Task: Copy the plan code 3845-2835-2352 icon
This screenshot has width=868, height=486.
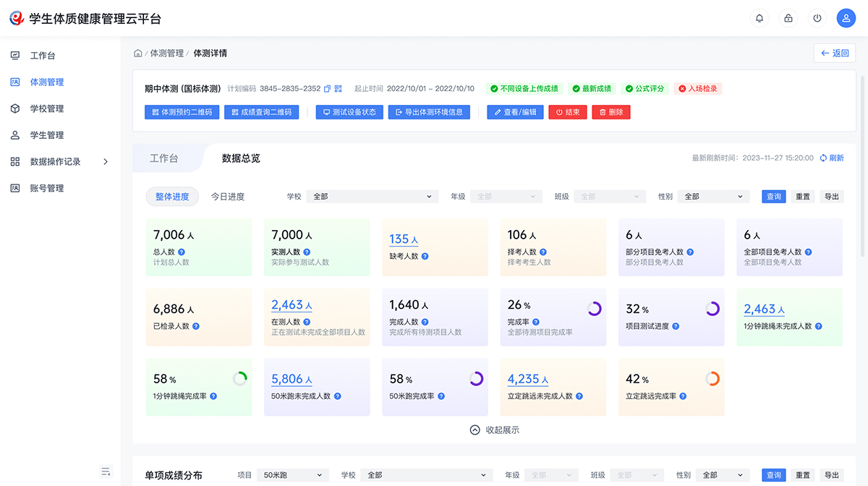Action: pos(327,89)
